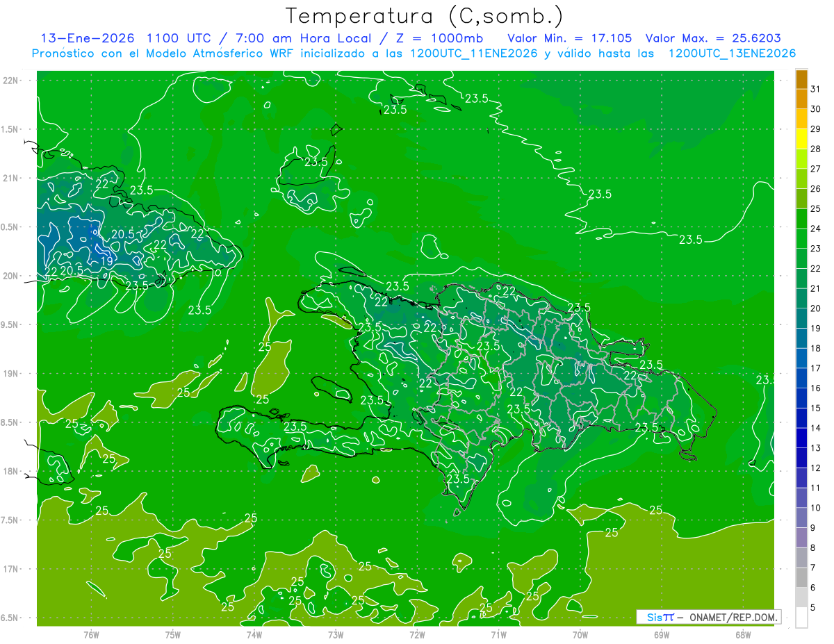Pick the green legend swatch between 23 and 24
Image resolution: width=834 pixels, height=644 pixels.
pos(801,238)
